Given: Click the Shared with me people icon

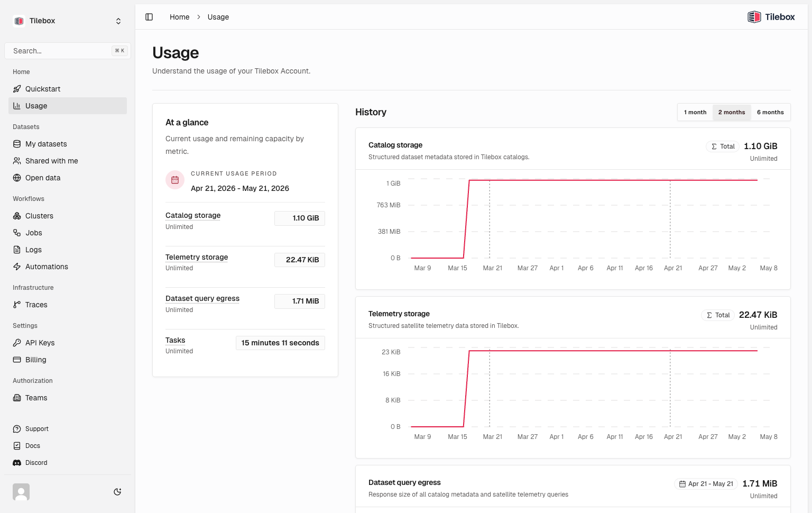Looking at the screenshot, I should (17, 161).
